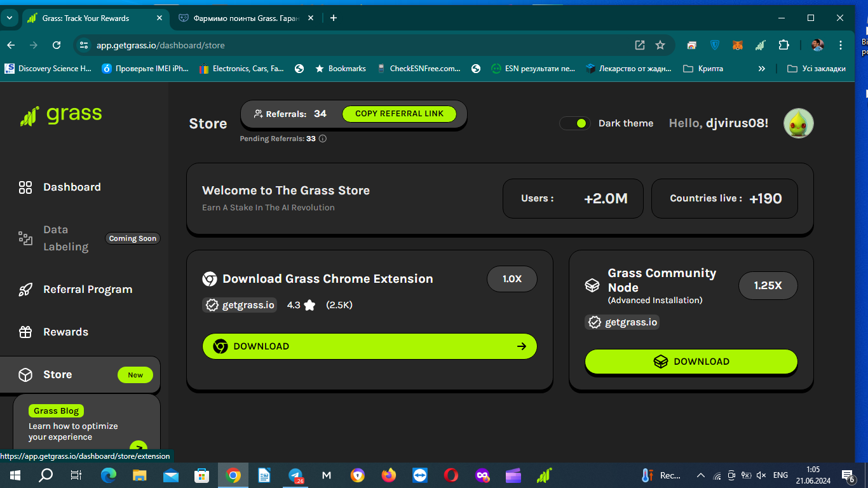Click the Referral Program rocket icon
868x488 pixels.
pyautogui.click(x=25, y=290)
